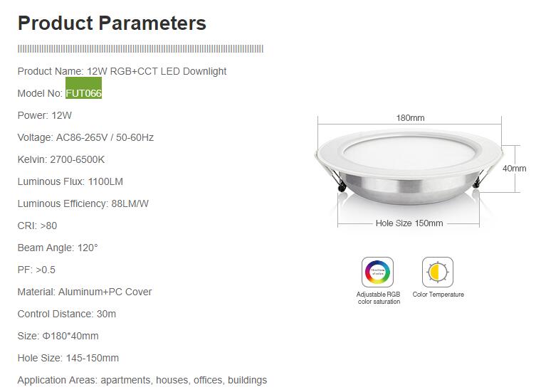This screenshot has width=536, height=392.
Task: Click the Hole Size 150mm label
Action: click(x=409, y=223)
